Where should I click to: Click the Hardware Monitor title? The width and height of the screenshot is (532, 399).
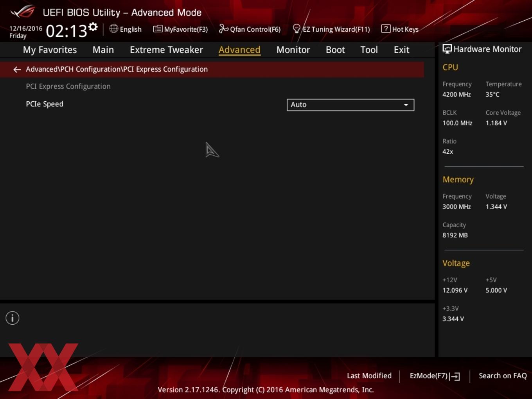coord(487,49)
